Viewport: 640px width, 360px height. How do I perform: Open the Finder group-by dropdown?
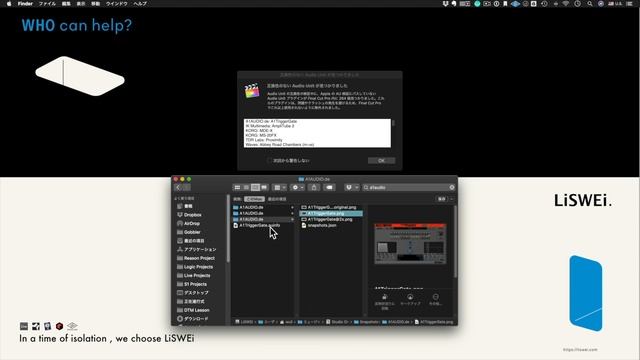tap(280, 187)
